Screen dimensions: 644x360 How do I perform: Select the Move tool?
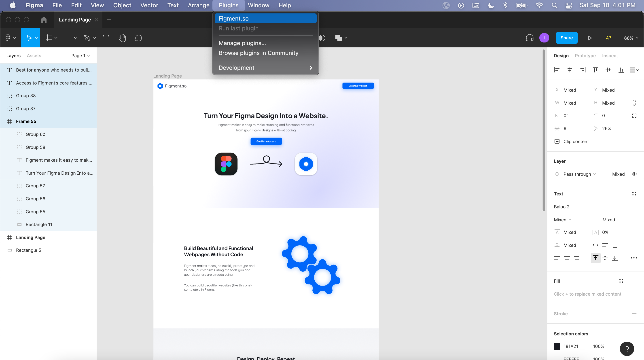29,38
